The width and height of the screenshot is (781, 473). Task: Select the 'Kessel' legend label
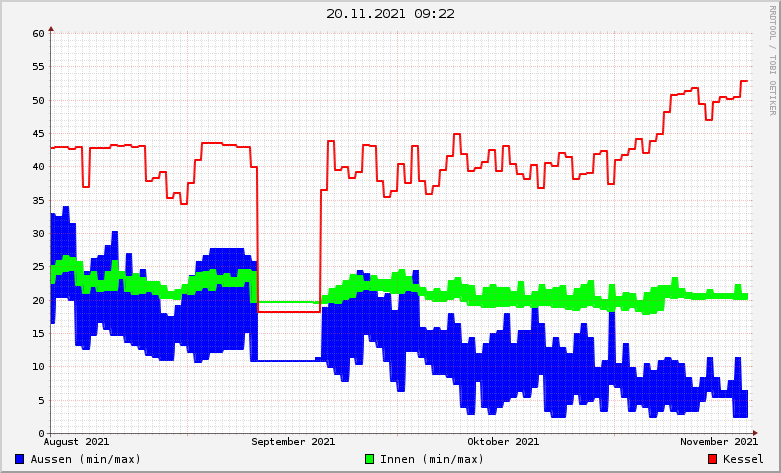pyautogui.click(x=743, y=459)
